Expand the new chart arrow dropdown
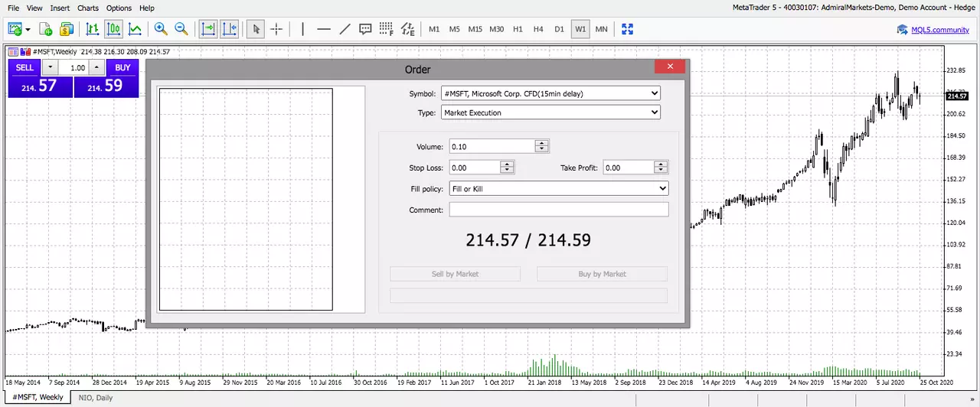Viewport: 980px width, 407px height. coord(28,30)
